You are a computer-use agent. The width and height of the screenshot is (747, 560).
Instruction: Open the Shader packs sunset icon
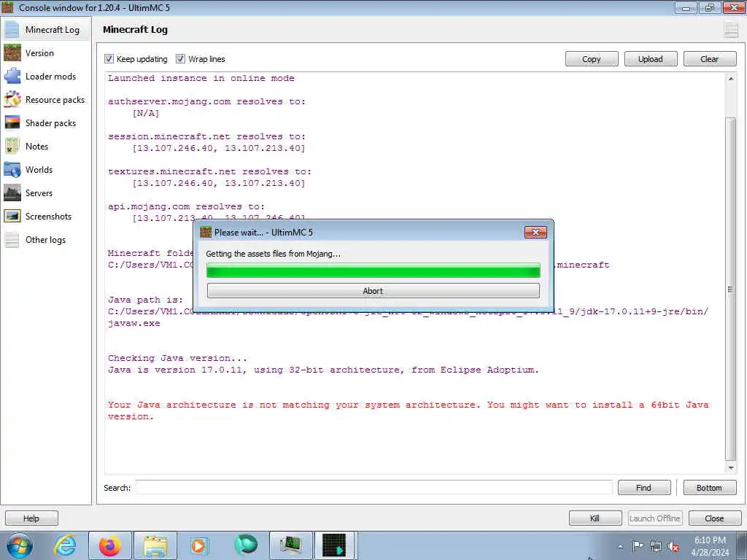pos(12,122)
